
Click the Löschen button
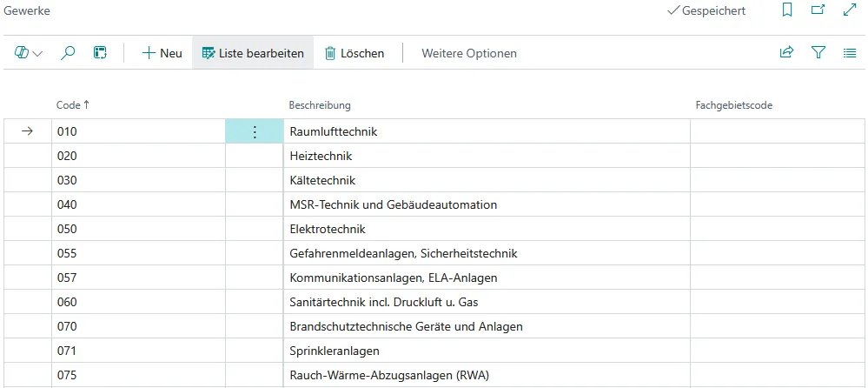point(354,53)
